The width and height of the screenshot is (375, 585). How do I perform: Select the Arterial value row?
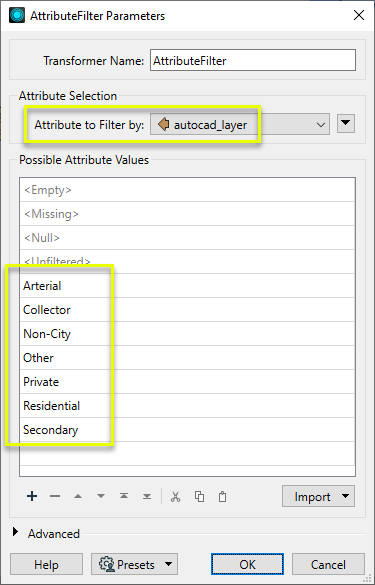(x=187, y=286)
